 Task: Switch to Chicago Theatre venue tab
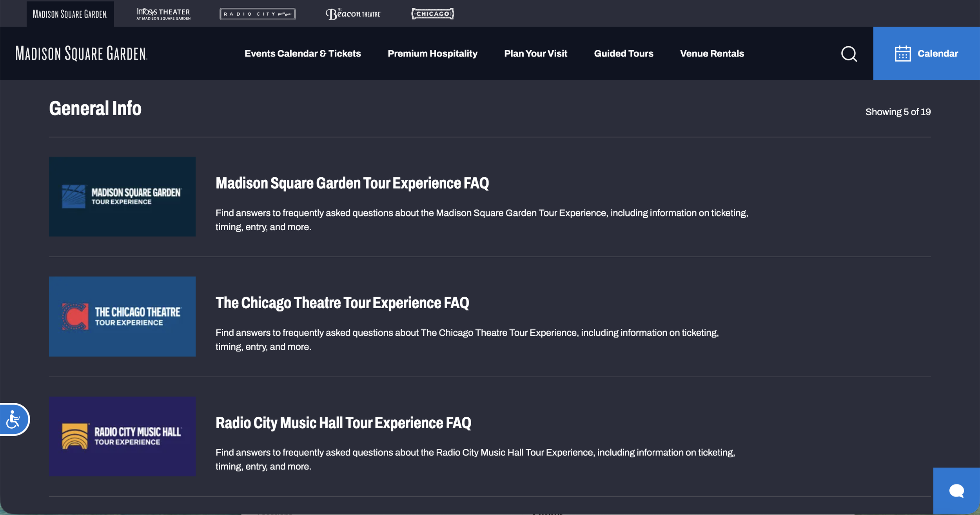point(433,14)
